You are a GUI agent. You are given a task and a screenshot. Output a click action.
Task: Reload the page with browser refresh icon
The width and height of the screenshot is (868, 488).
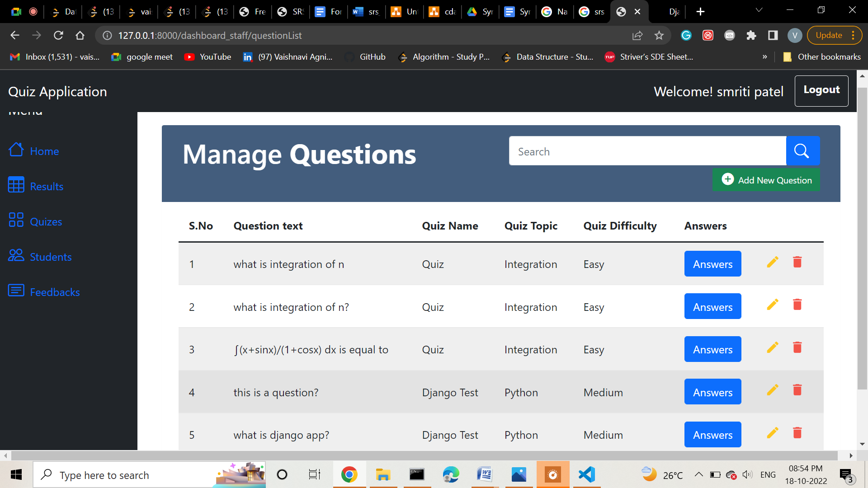[58, 35]
